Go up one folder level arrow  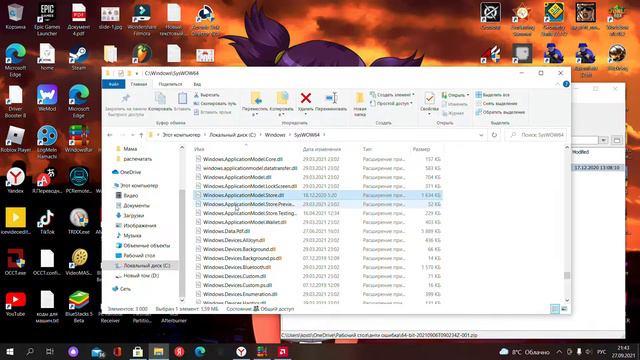[141, 135]
